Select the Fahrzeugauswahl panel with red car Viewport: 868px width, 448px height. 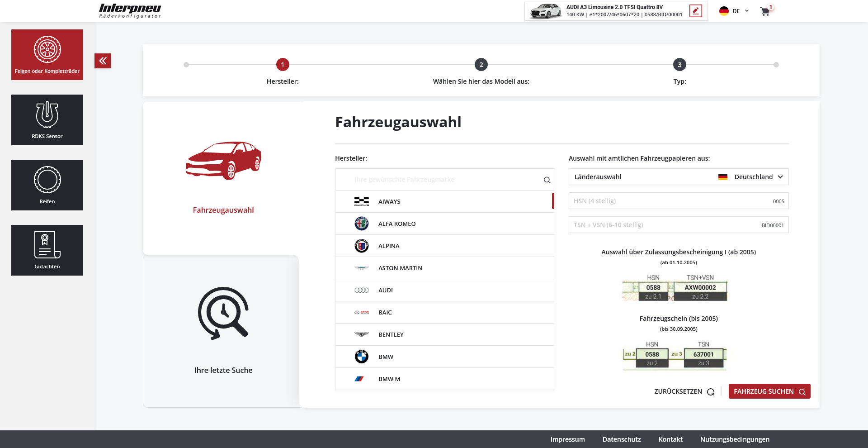tap(223, 178)
